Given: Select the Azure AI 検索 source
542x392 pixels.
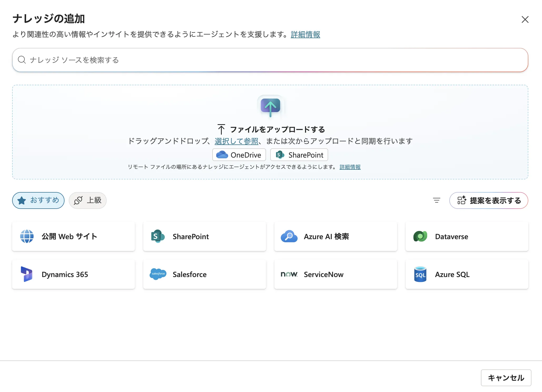Looking at the screenshot, I should [x=335, y=236].
